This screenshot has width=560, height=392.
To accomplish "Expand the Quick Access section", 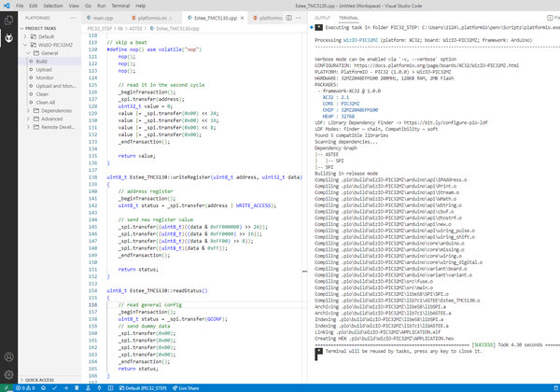I will (39, 380).
